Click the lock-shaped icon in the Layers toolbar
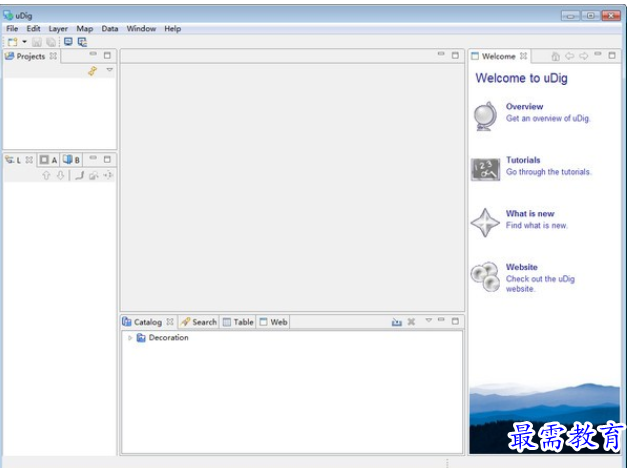The height and width of the screenshot is (468, 632). point(94,176)
